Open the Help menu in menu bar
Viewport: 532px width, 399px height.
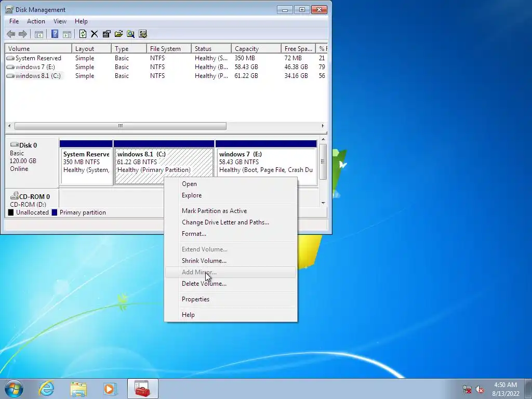pyautogui.click(x=81, y=21)
